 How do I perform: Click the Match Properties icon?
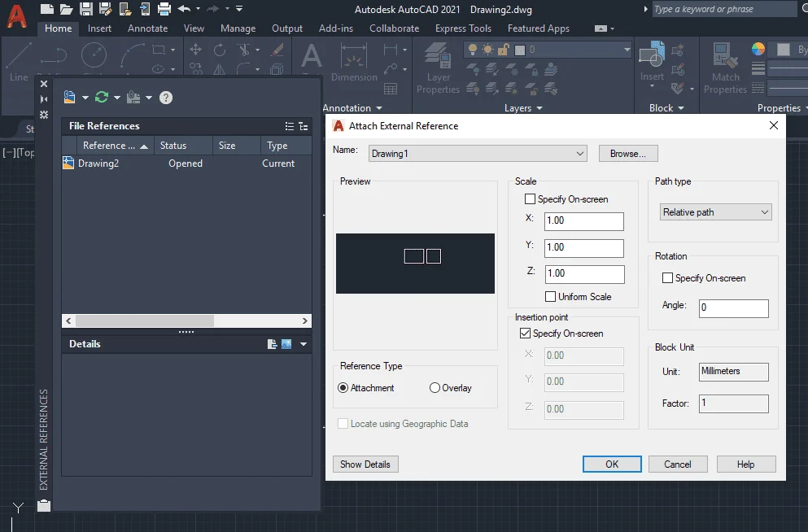point(725,68)
